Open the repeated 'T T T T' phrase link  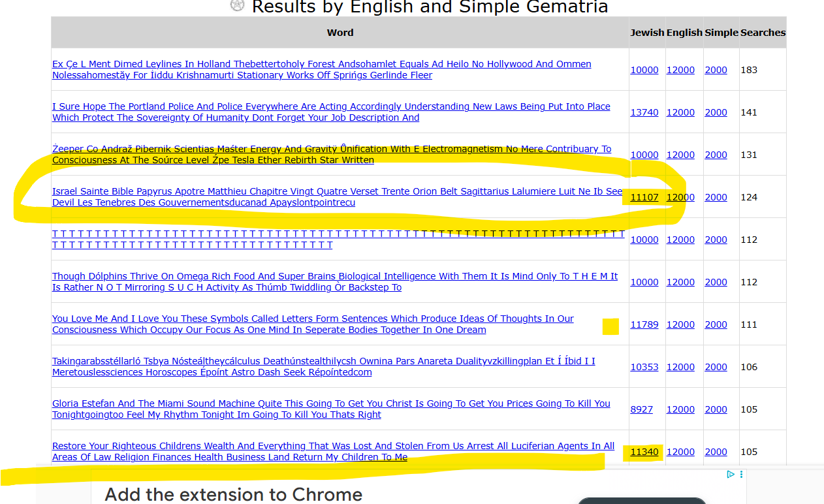point(338,240)
